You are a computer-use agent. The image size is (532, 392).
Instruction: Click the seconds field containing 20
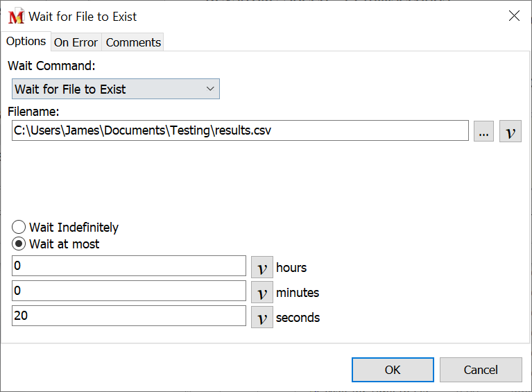(x=129, y=316)
